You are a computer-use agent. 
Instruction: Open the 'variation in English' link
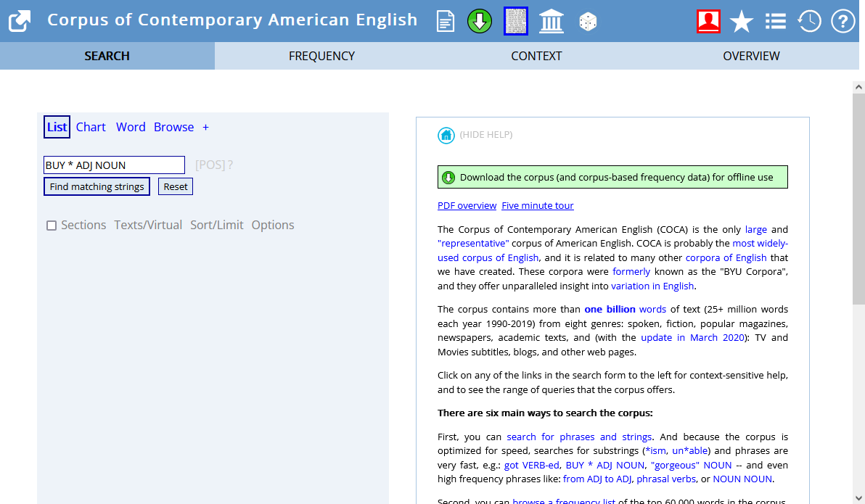(652, 286)
